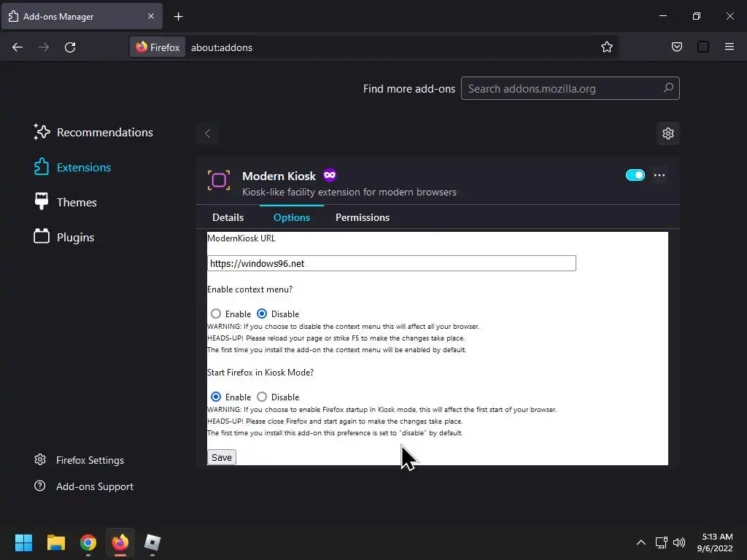
Task: Open the Themes section
Action: tap(65, 203)
